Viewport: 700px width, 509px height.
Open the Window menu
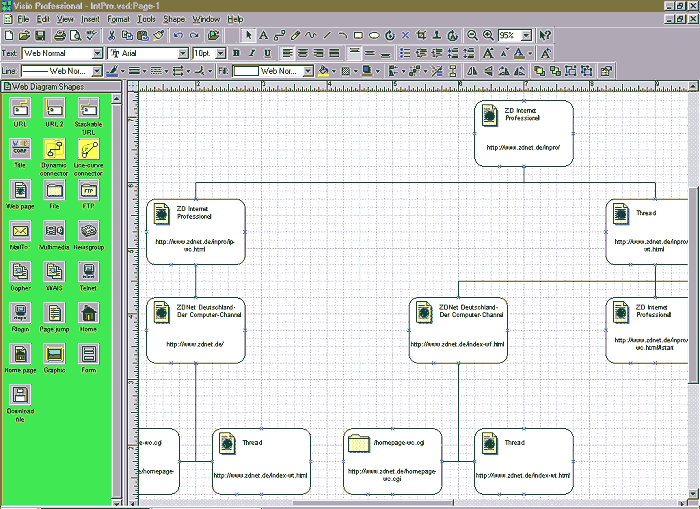coord(206,19)
